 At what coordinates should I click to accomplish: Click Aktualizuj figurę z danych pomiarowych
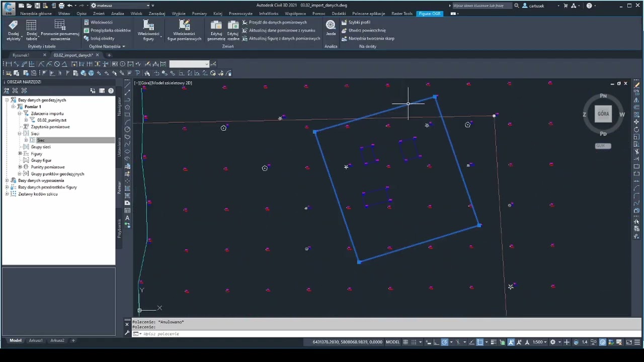click(281, 38)
